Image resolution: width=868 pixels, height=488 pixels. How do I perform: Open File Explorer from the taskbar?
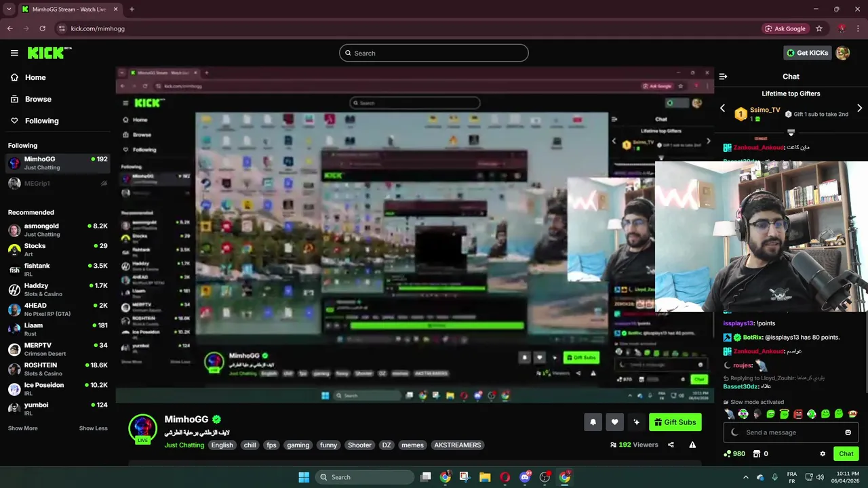[485, 477]
